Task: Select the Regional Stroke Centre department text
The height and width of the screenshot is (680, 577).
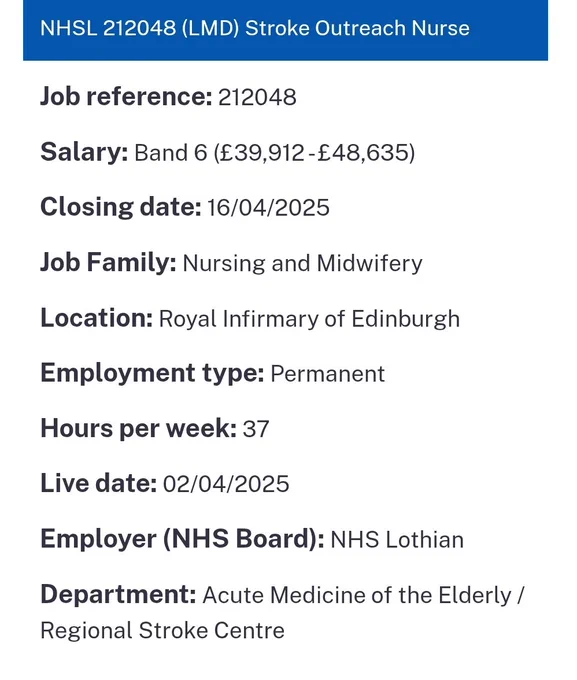Action: pos(163,631)
